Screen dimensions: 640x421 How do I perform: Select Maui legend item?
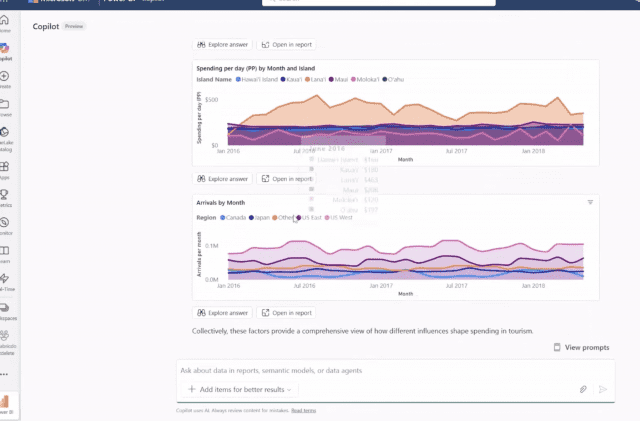click(338, 80)
